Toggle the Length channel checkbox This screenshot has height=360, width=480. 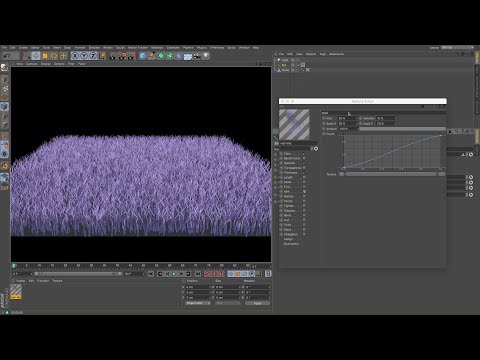click(x=304, y=177)
